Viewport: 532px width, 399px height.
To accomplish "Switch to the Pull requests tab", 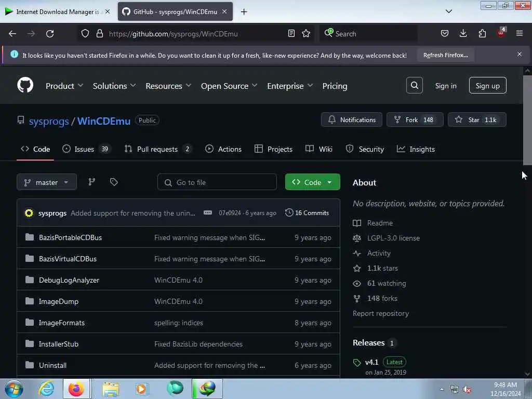I will (158, 149).
